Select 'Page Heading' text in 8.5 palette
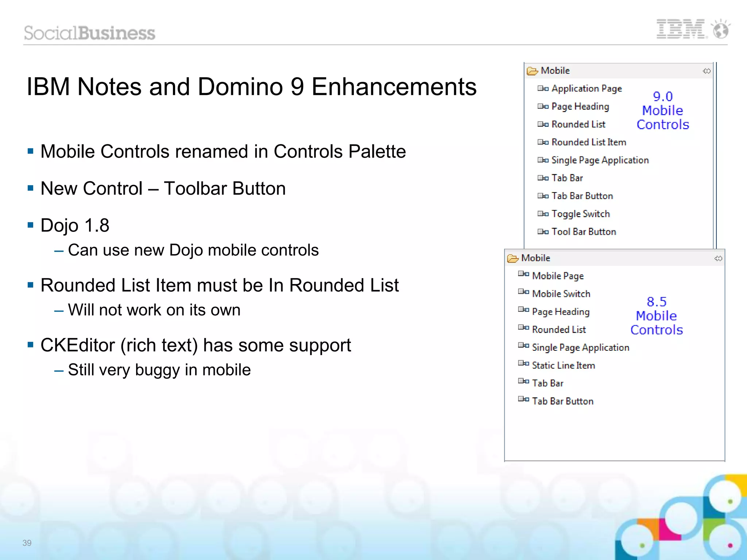 561,312
